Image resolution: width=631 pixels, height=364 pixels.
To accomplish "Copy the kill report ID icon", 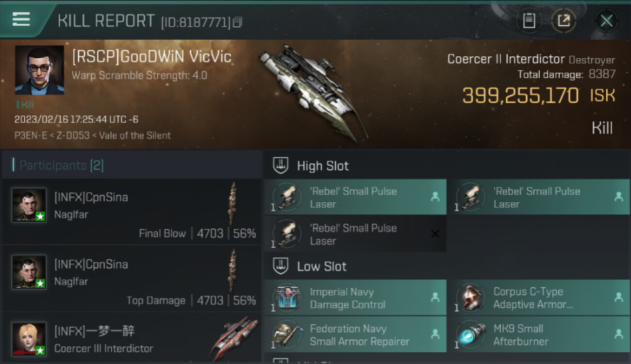I will (x=237, y=22).
